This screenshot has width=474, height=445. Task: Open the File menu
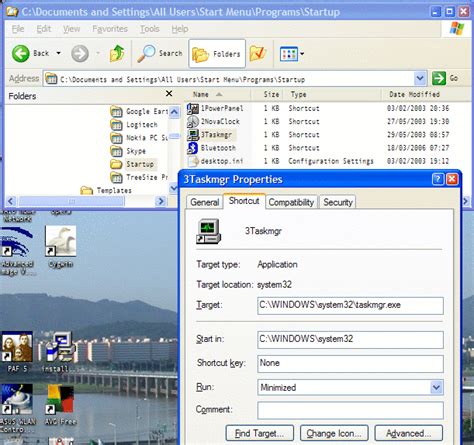point(18,29)
